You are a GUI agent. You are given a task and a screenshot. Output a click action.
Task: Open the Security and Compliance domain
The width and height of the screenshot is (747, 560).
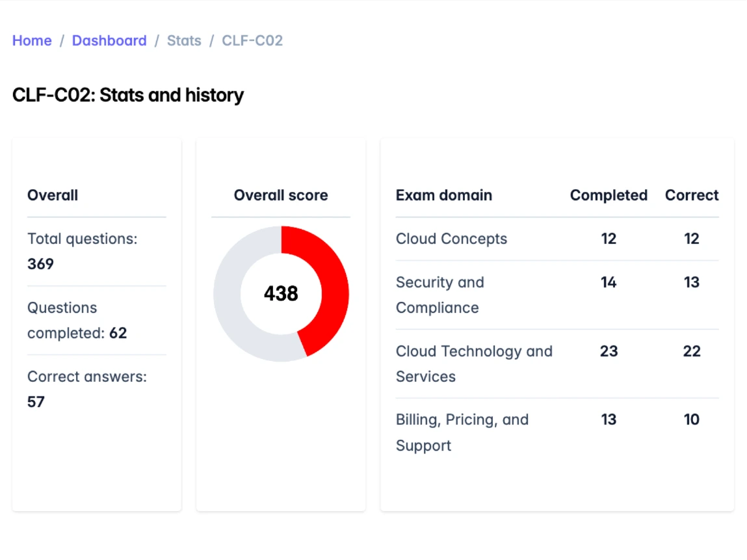coord(440,295)
